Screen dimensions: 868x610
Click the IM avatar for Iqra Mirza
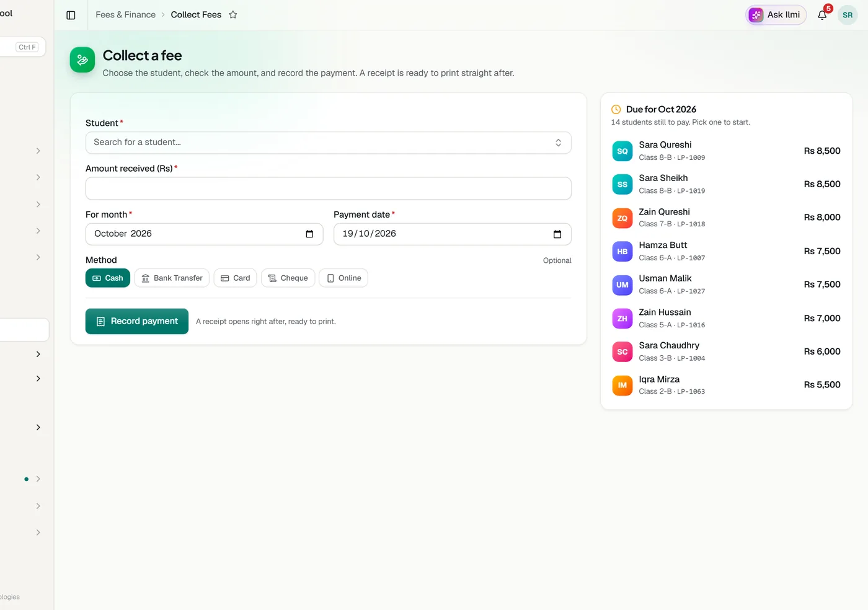[622, 385]
